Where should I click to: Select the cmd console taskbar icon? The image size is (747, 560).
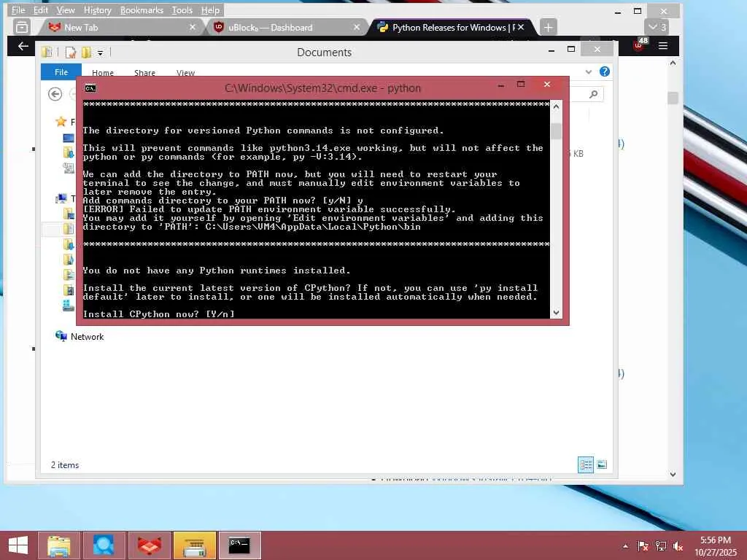click(239, 545)
